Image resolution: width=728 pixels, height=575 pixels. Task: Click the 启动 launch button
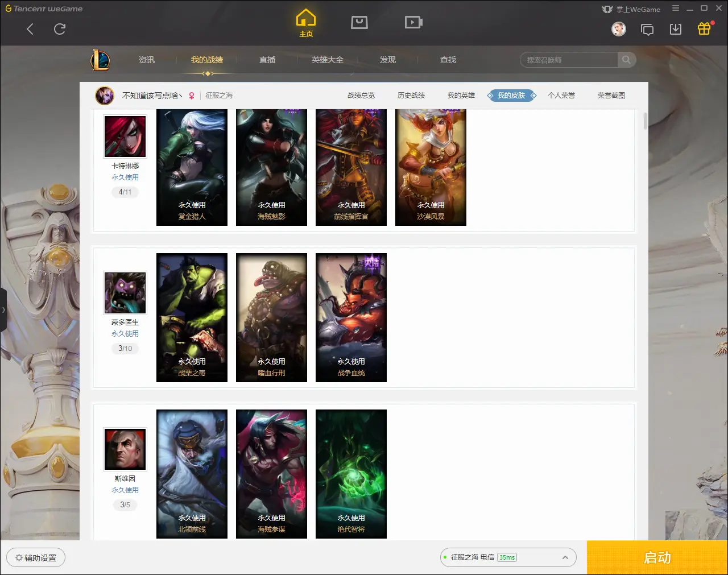(657, 557)
